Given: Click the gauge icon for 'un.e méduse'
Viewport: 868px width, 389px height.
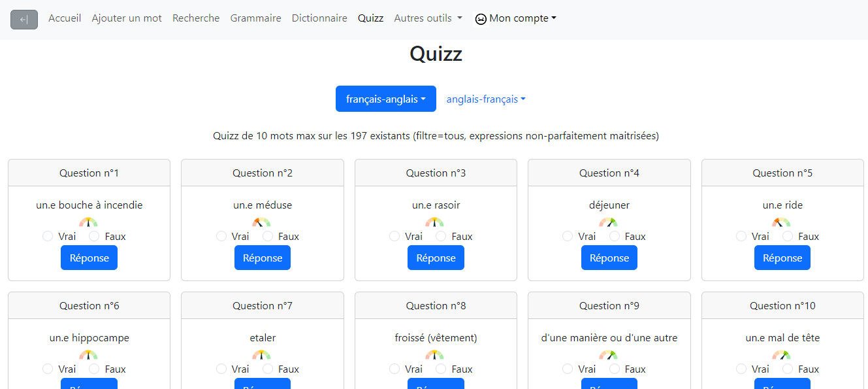Looking at the screenshot, I should click(262, 222).
